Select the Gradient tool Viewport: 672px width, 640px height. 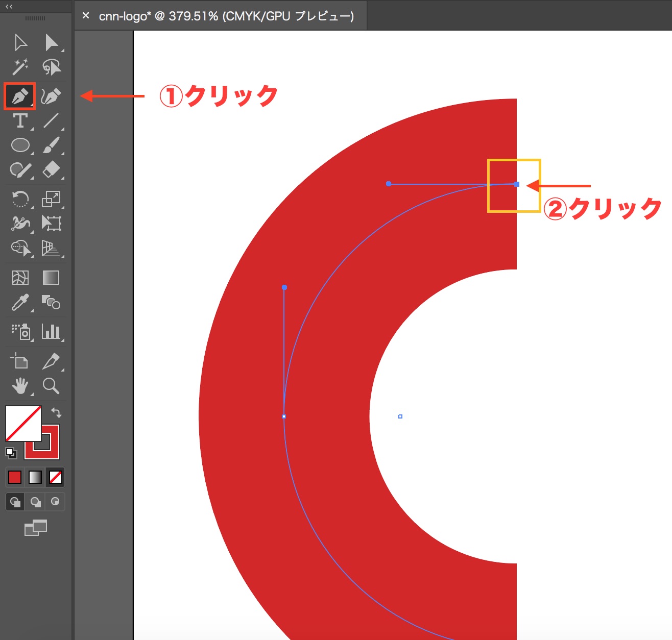pyautogui.click(x=51, y=278)
